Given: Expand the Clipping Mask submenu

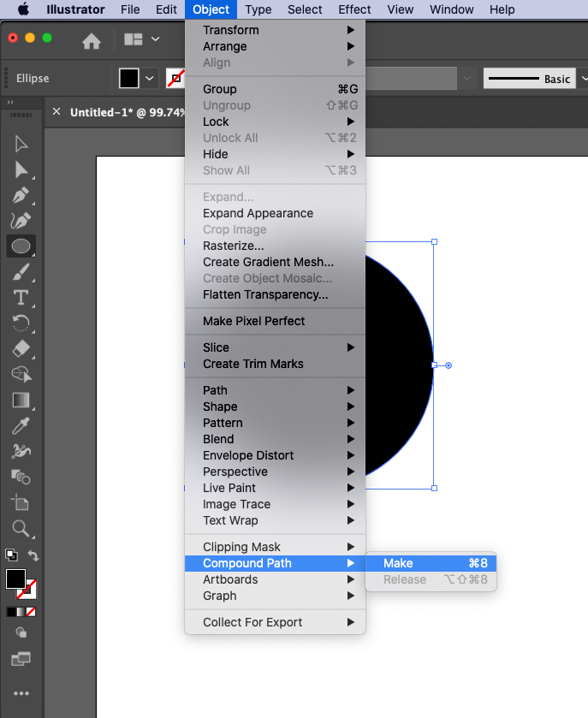Looking at the screenshot, I should click(276, 547).
